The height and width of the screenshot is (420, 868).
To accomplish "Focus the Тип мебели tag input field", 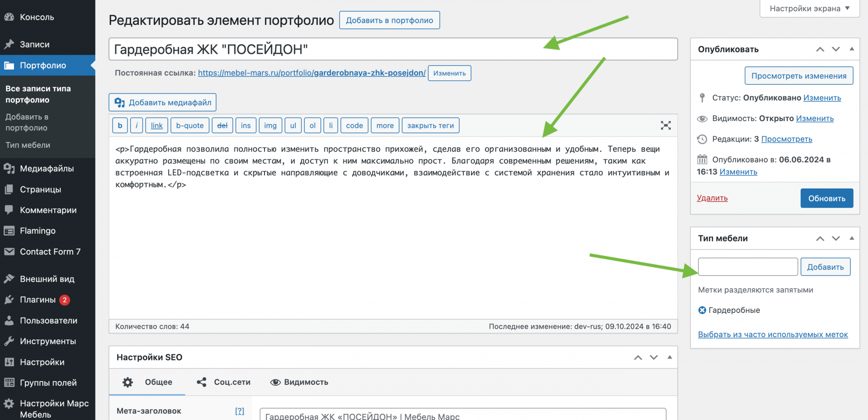I will 748,267.
